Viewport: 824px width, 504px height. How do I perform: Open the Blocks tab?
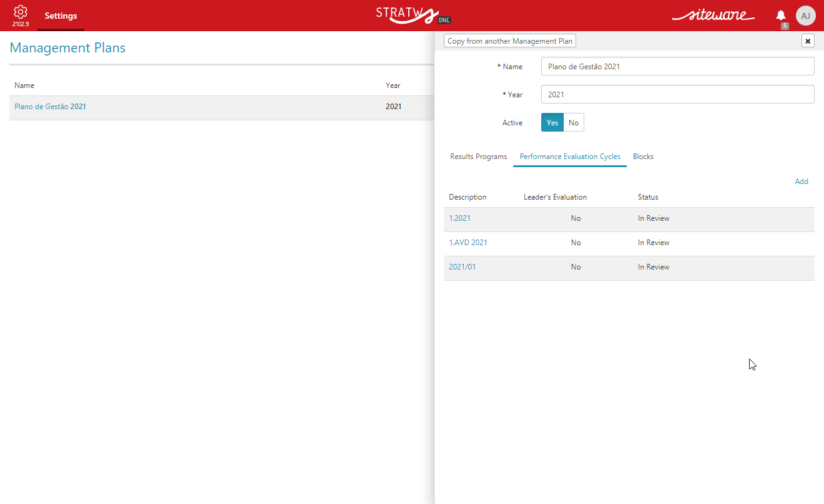(x=643, y=157)
